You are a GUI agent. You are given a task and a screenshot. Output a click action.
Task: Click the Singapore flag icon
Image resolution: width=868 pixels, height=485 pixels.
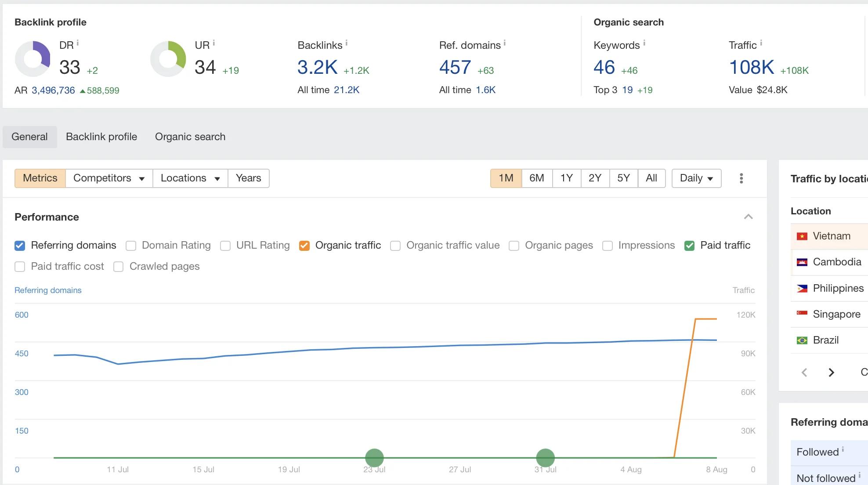pyautogui.click(x=802, y=313)
